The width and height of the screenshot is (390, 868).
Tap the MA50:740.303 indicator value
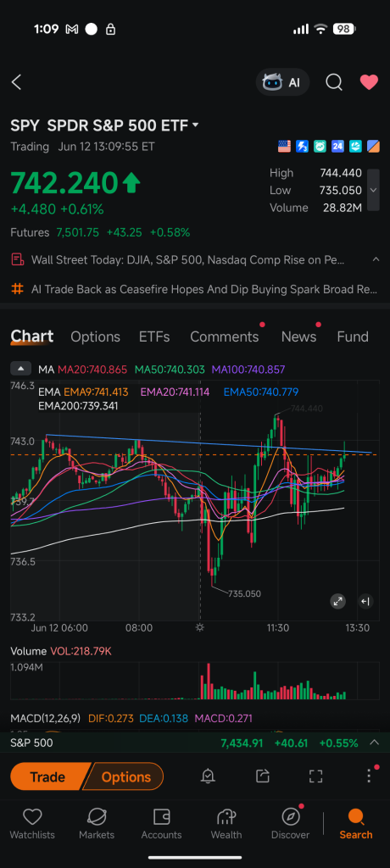[170, 370]
